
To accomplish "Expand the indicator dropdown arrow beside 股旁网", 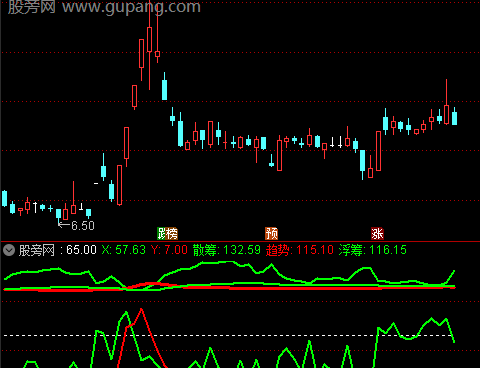I will click(9, 250).
